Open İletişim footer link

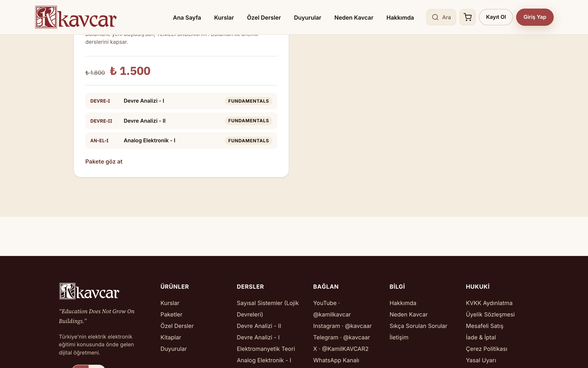pyautogui.click(x=399, y=337)
